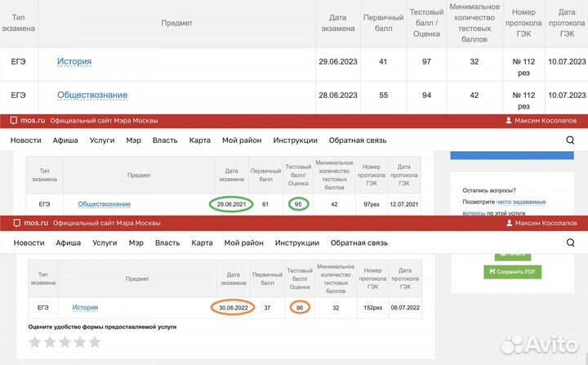Screen dimensions: 588x365
Task: Select Власть in the lower mos.ru menu
Action: [x=167, y=243]
